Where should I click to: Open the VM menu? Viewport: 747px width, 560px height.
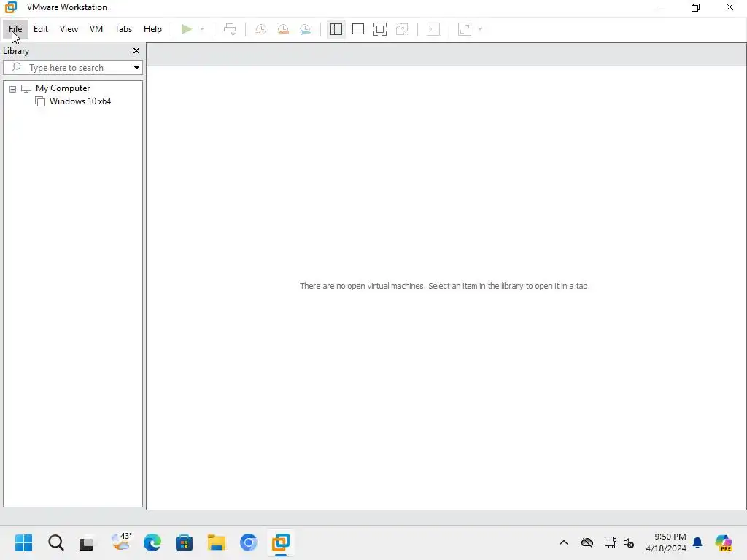(96, 29)
